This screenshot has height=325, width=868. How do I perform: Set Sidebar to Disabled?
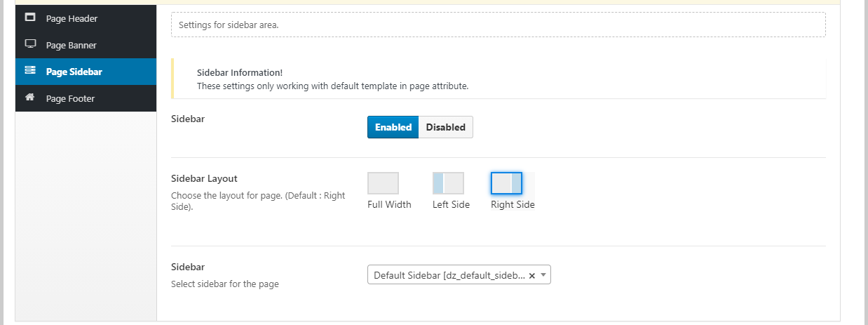click(x=445, y=127)
